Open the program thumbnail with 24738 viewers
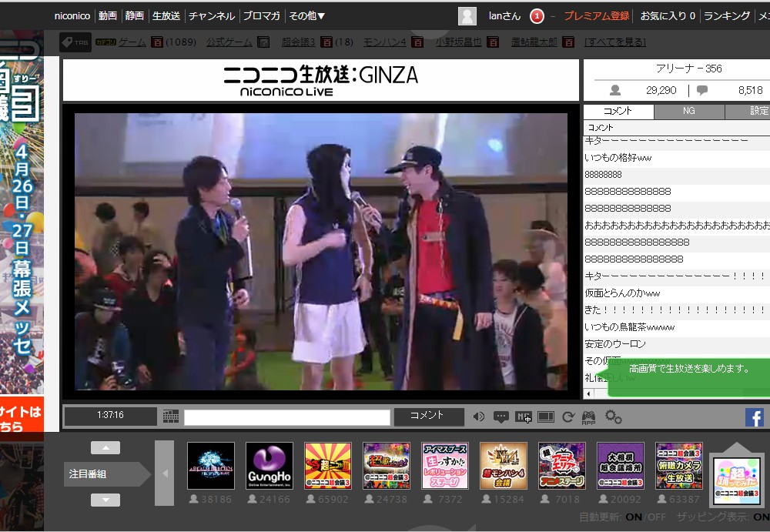 click(387, 466)
